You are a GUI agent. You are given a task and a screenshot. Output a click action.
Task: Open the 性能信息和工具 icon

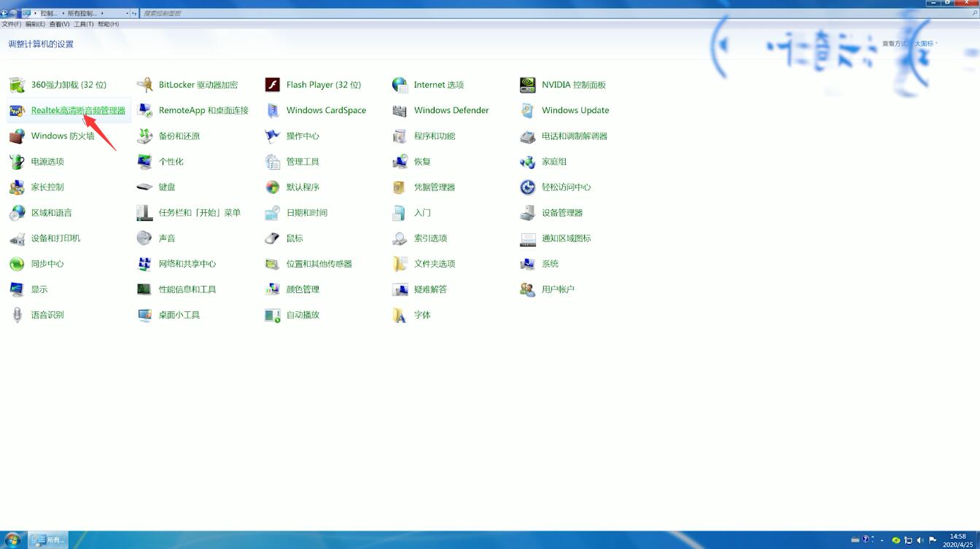tap(145, 289)
